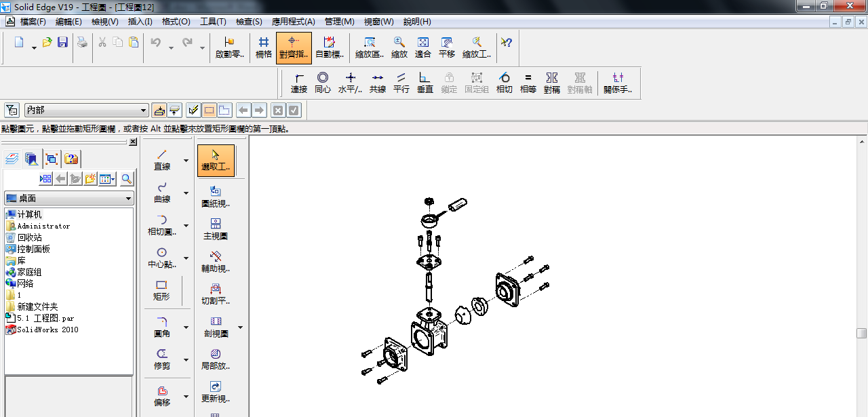
Task: Open the 檔案(F) menu
Action: (x=33, y=22)
